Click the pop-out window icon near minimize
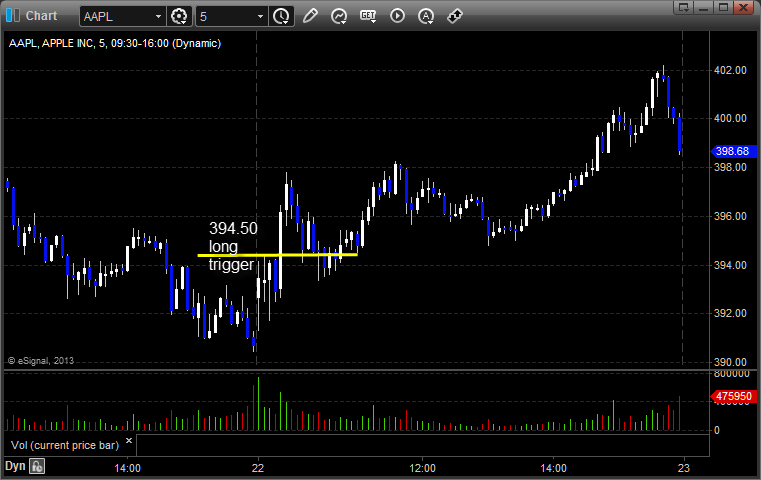The image size is (761, 480). (683, 7)
